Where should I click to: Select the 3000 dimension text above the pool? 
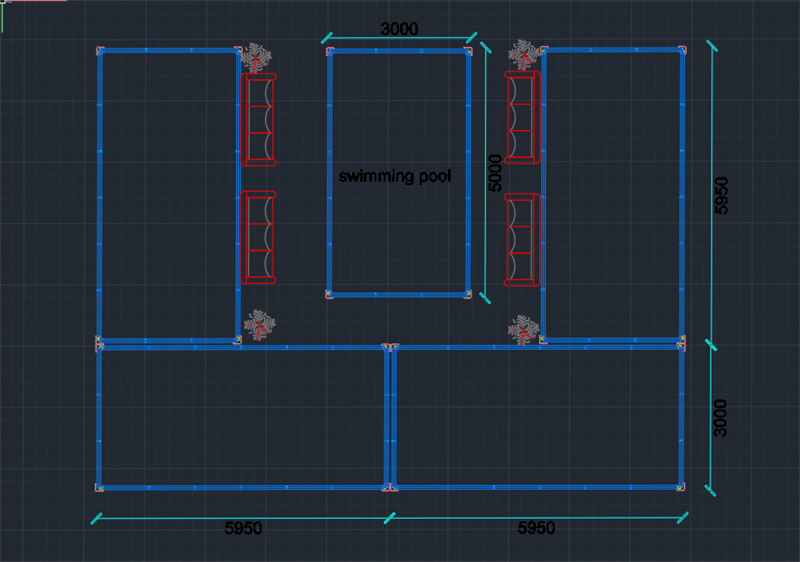coord(399,29)
